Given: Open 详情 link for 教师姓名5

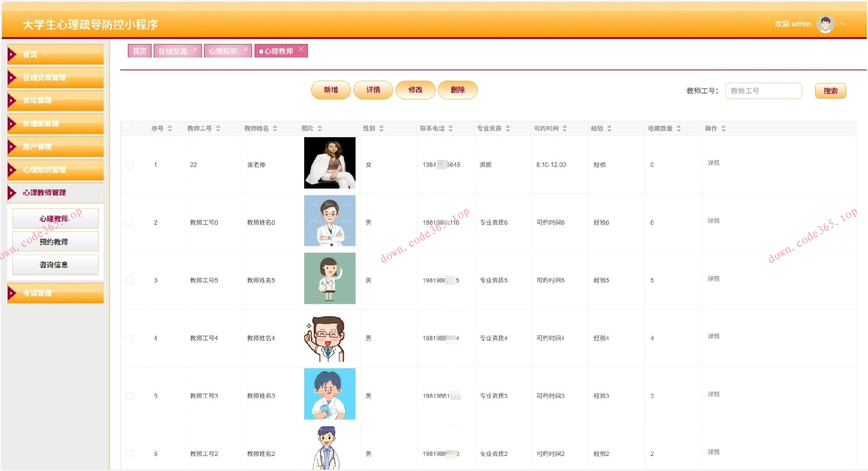Looking at the screenshot, I should tap(714, 278).
